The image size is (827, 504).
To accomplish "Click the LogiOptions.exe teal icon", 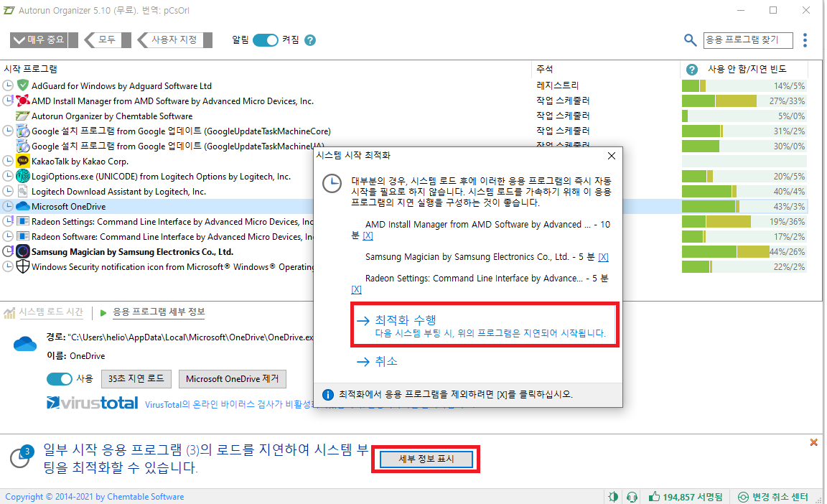I will click(23, 176).
